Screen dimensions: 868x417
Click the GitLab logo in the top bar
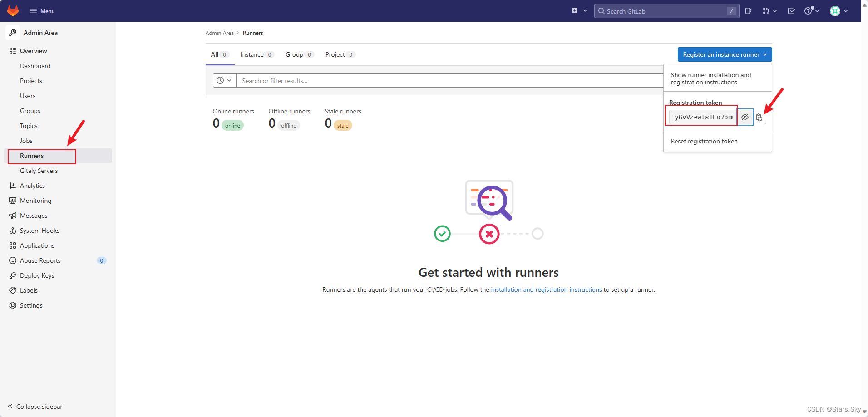12,10
